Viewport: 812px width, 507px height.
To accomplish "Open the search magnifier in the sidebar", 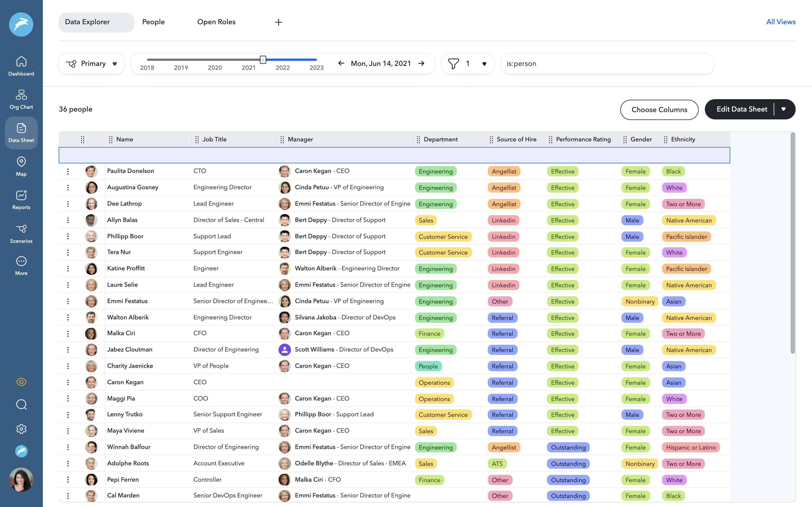I will click(21, 405).
